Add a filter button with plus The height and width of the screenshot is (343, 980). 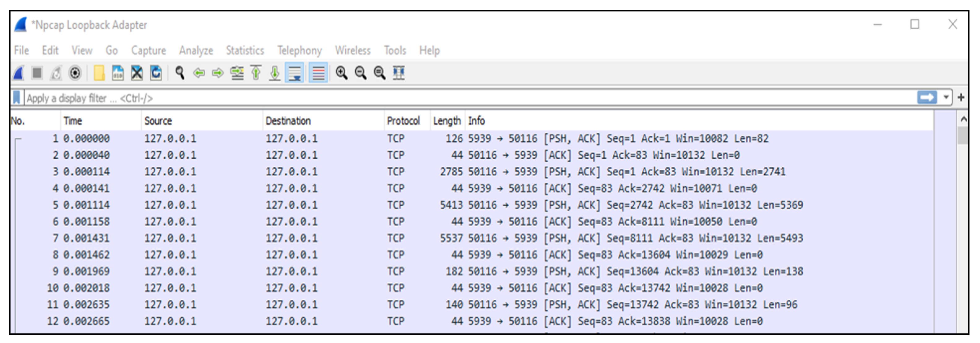pyautogui.click(x=961, y=98)
